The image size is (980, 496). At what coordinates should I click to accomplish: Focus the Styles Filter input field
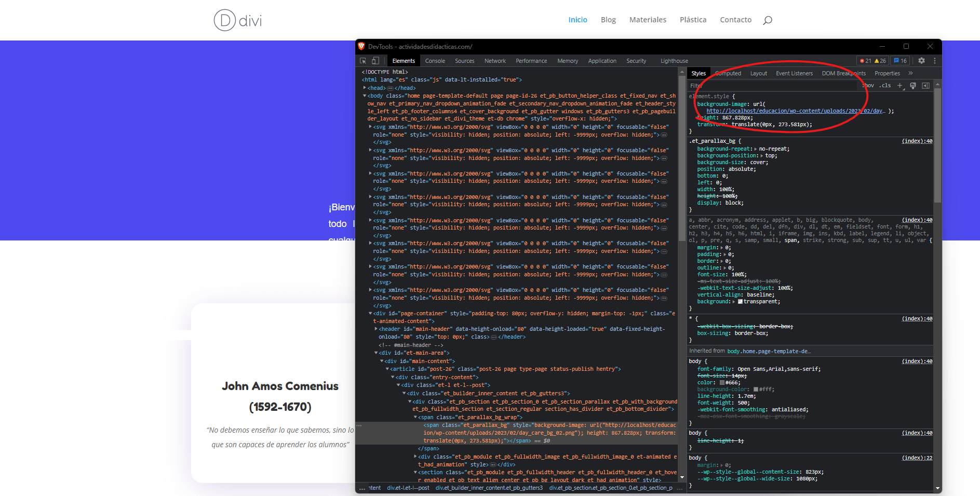pyautogui.click(x=773, y=86)
